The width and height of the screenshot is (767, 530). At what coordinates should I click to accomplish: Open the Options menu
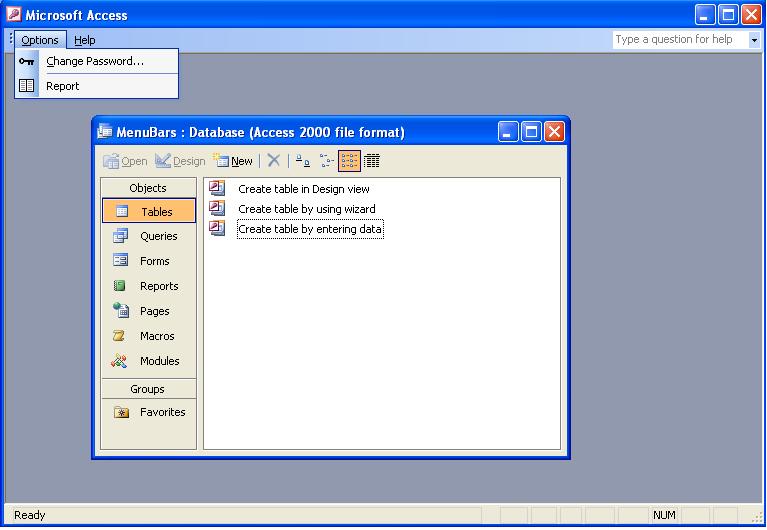tap(40, 40)
